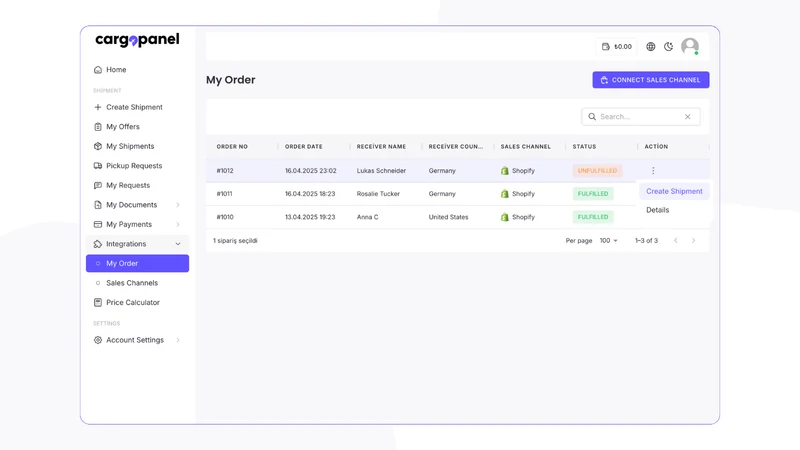
Task: Click the UNFULFILLED status badge
Action: [x=597, y=171]
